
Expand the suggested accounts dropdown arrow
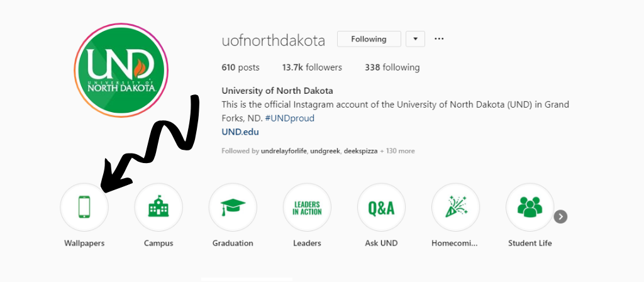415,39
